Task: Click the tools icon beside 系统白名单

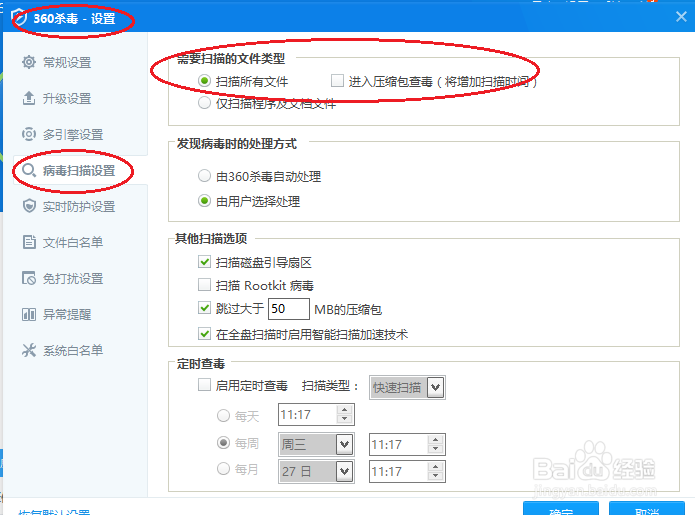Action: click(x=29, y=350)
